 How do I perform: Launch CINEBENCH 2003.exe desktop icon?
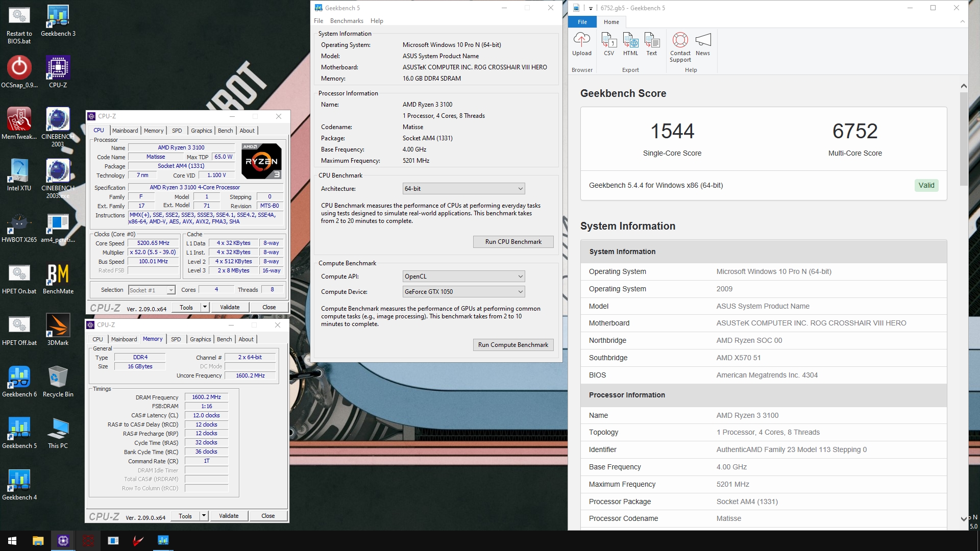click(x=58, y=179)
